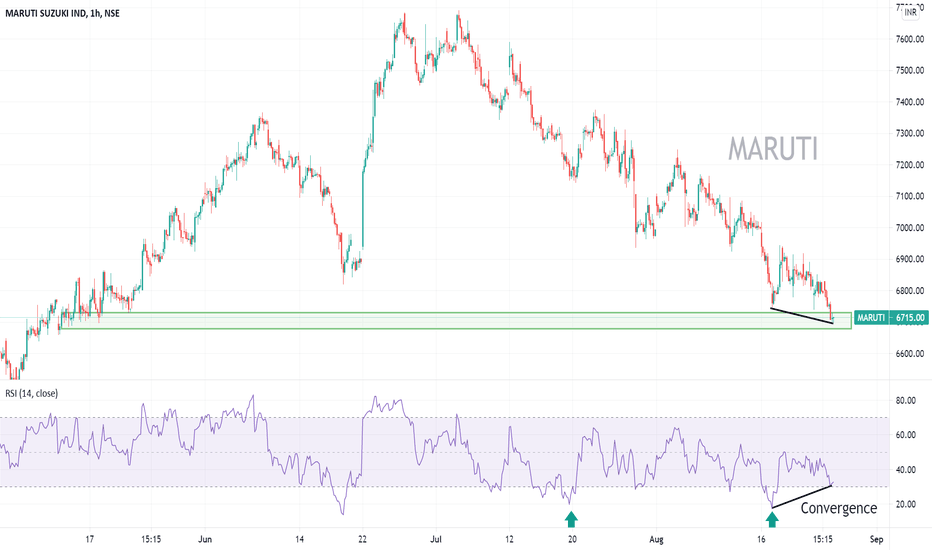Click the 7500.00 price axis value
The height and width of the screenshot is (550, 932).
tap(909, 71)
